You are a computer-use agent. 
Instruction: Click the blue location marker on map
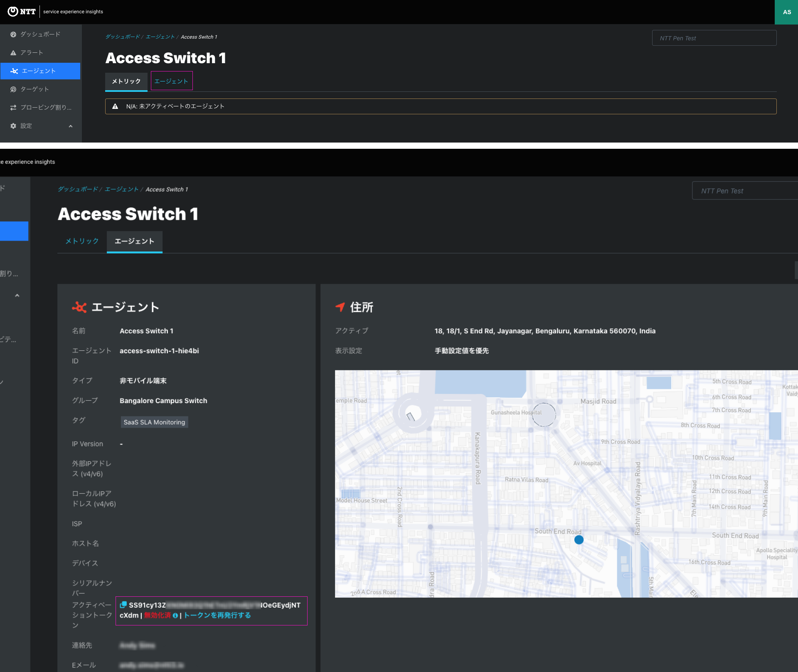(579, 539)
